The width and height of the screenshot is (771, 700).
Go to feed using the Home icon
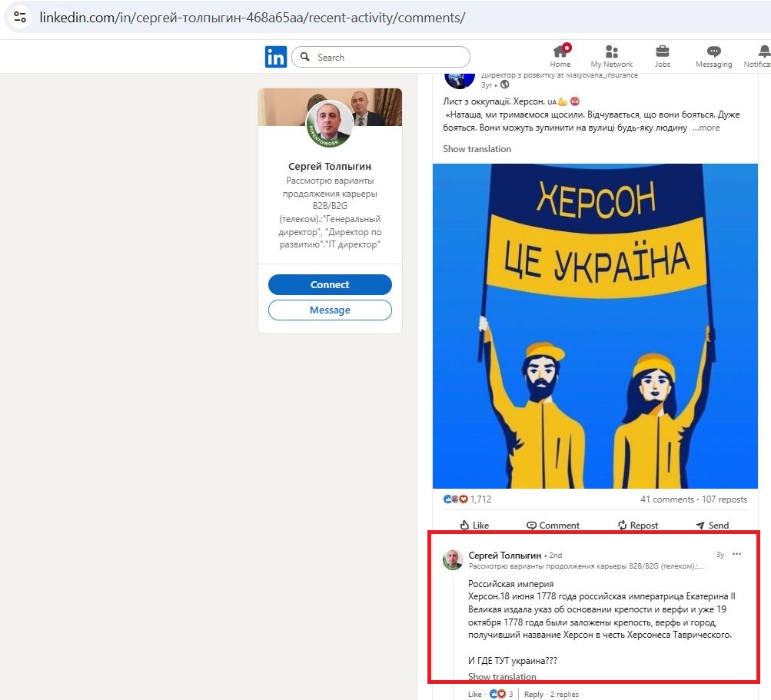tap(560, 52)
